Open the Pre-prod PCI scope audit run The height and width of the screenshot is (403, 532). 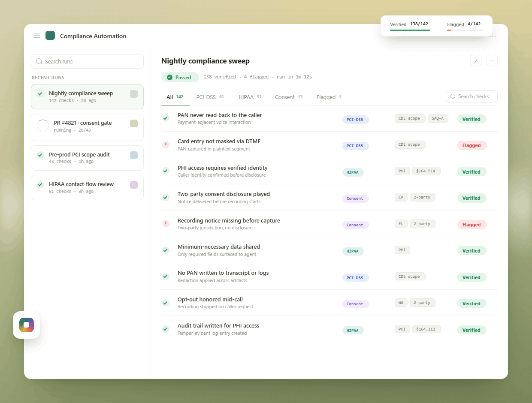[x=87, y=158]
